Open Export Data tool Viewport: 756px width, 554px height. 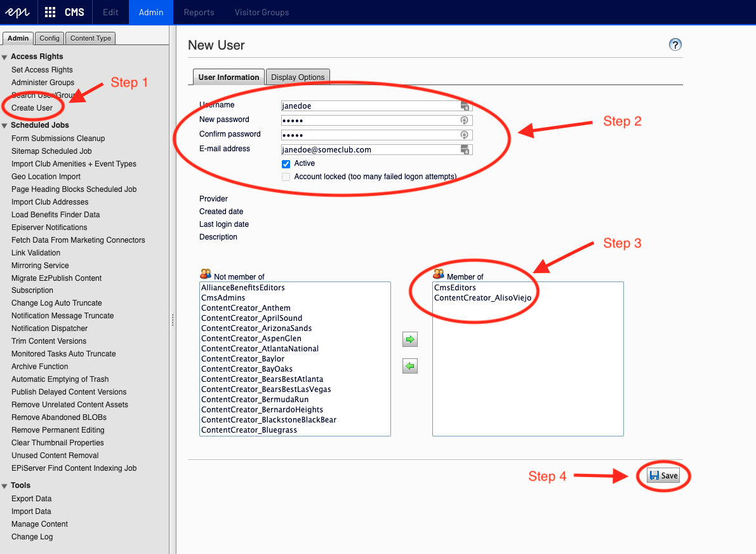pyautogui.click(x=31, y=499)
